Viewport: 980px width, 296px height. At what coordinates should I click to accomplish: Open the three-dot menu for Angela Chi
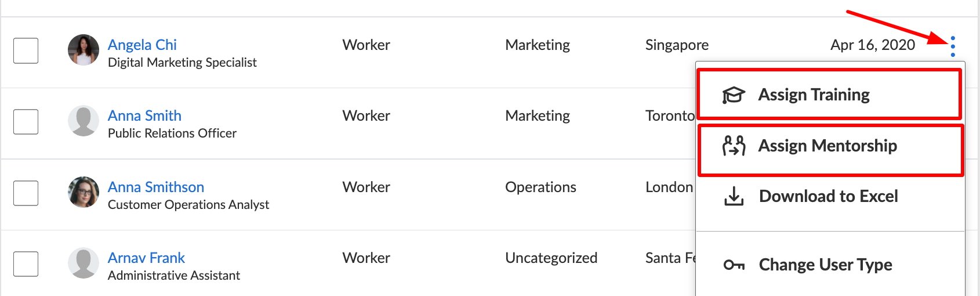pyautogui.click(x=953, y=46)
